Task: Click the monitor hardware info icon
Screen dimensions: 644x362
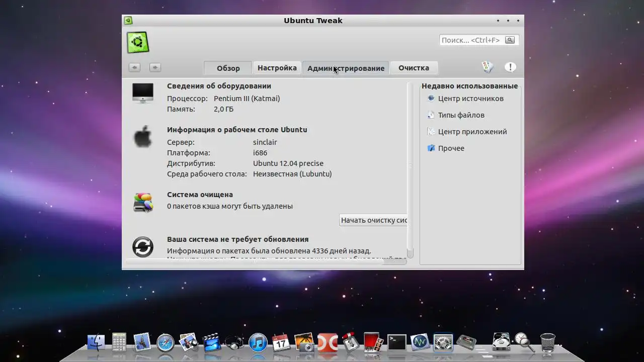Action: [143, 93]
